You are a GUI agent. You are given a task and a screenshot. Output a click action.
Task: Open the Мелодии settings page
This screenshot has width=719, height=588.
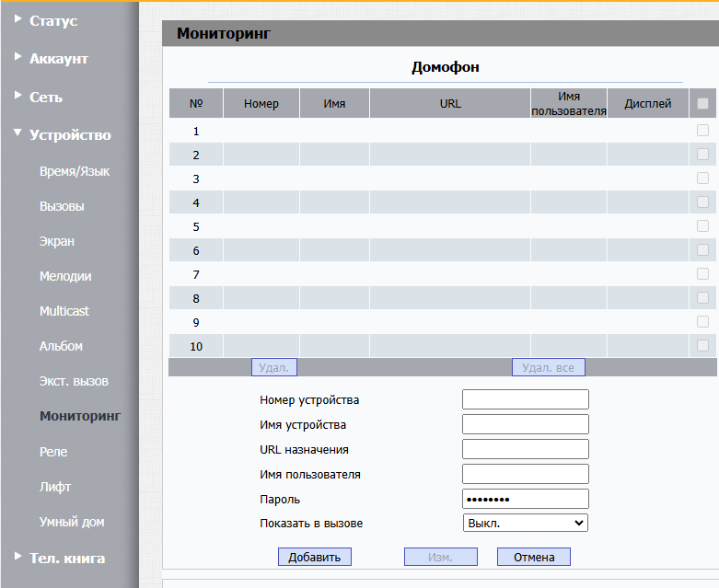[65, 277]
